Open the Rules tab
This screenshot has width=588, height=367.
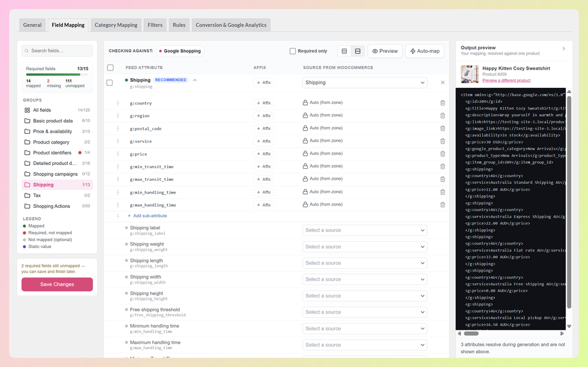tap(179, 25)
